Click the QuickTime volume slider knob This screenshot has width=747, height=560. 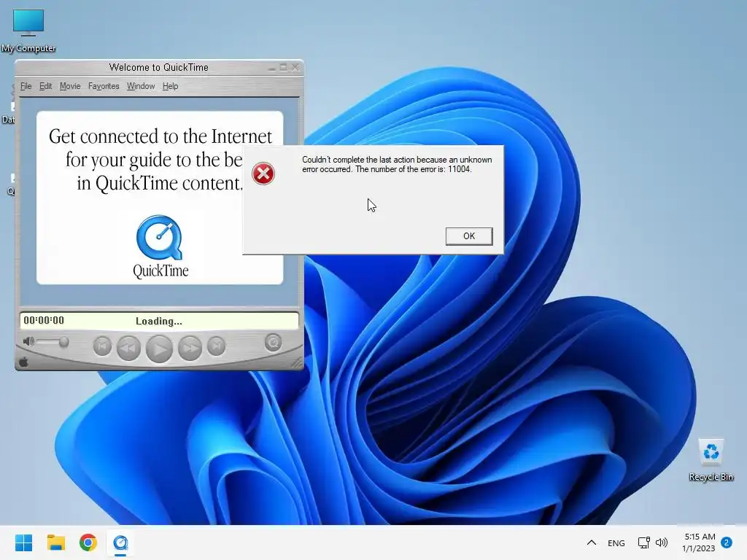[x=63, y=342]
